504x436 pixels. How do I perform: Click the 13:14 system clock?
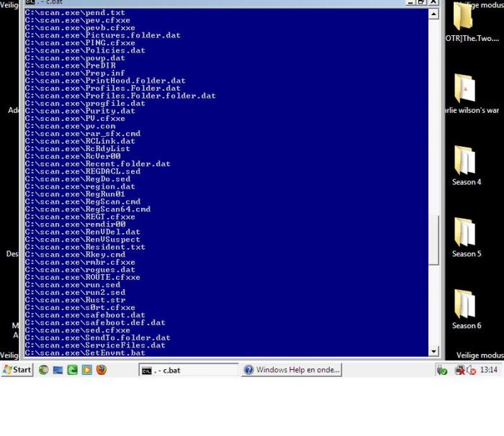coord(489,370)
